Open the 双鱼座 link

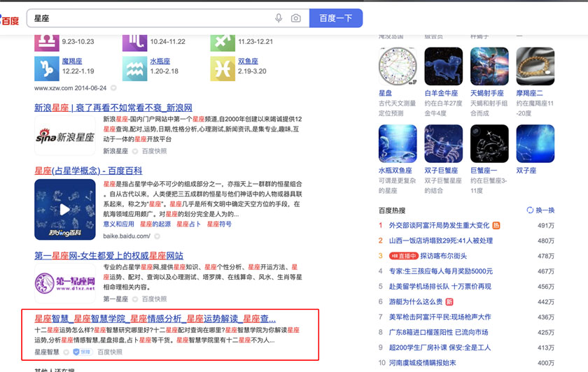coord(248,61)
